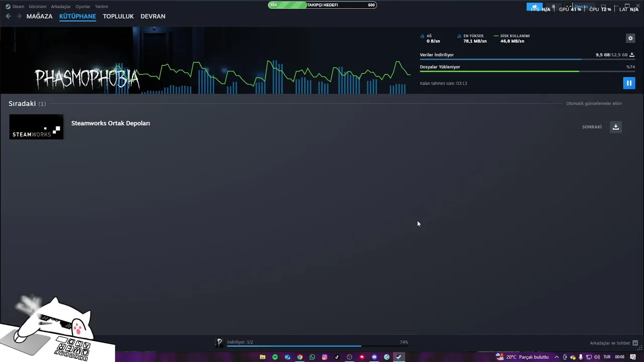
Task: Click the Phasmophobia icon in bottom bar
Action: (219, 342)
